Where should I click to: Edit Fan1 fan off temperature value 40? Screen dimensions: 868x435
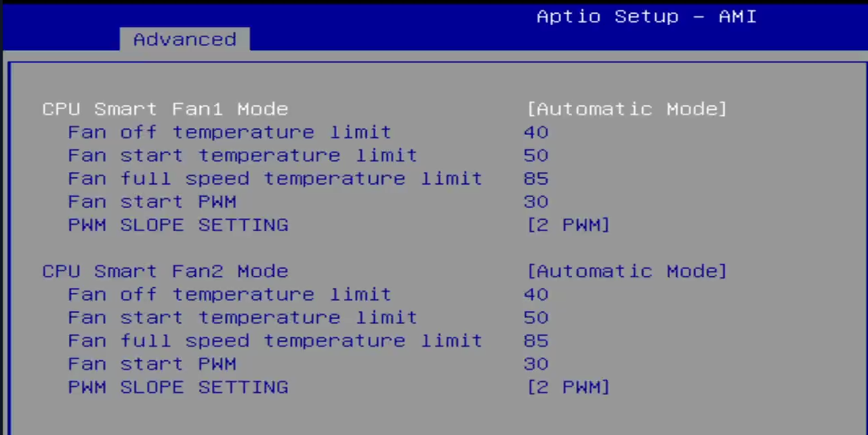(536, 132)
